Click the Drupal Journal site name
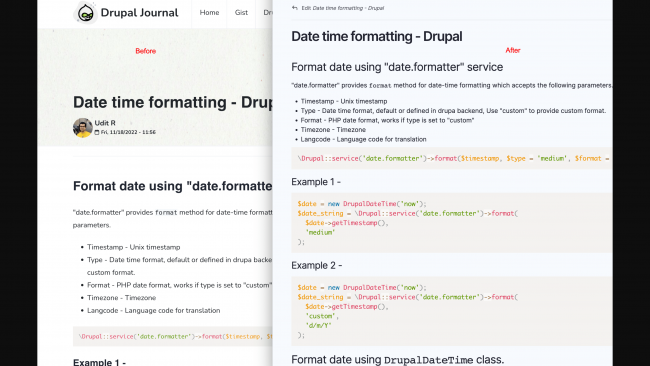650x366 pixels. click(x=139, y=13)
